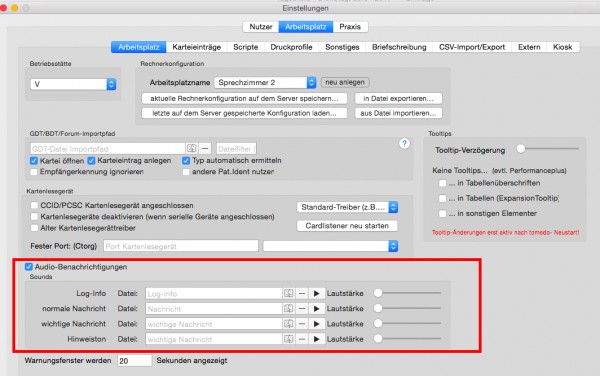
Task: Remove the Hinweiston sound file
Action: click(302, 339)
